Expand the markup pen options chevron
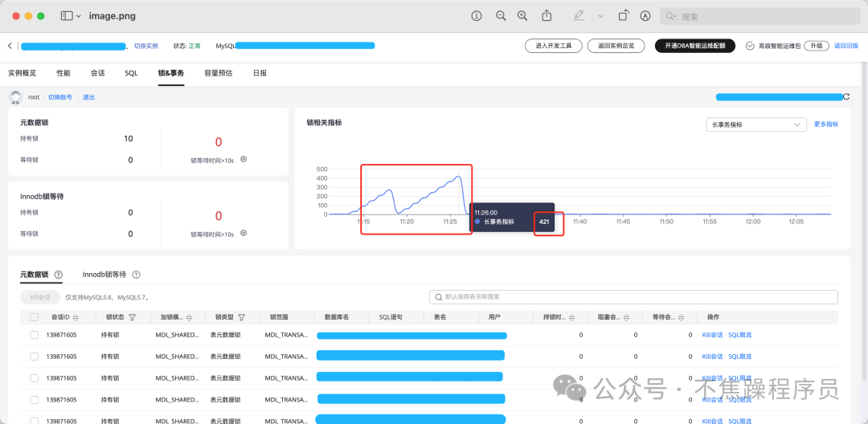Screen dimensions: 868x424 pyautogui.click(x=600, y=15)
